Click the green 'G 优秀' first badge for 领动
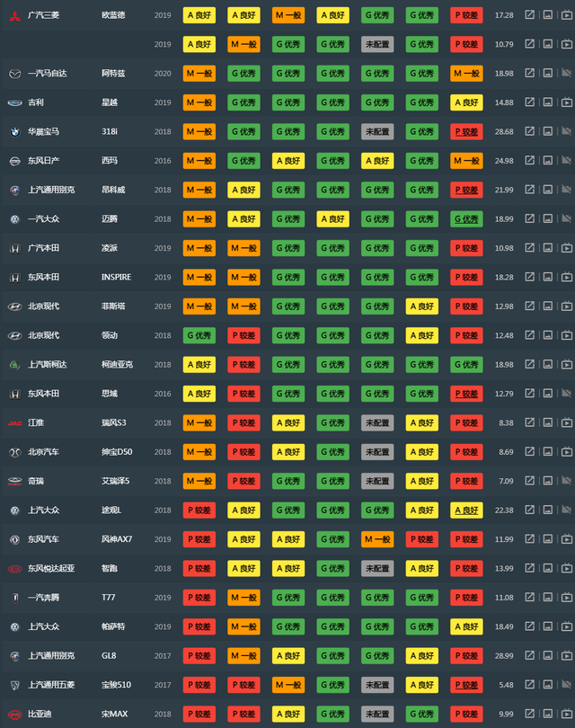The image size is (575, 728). (x=199, y=335)
